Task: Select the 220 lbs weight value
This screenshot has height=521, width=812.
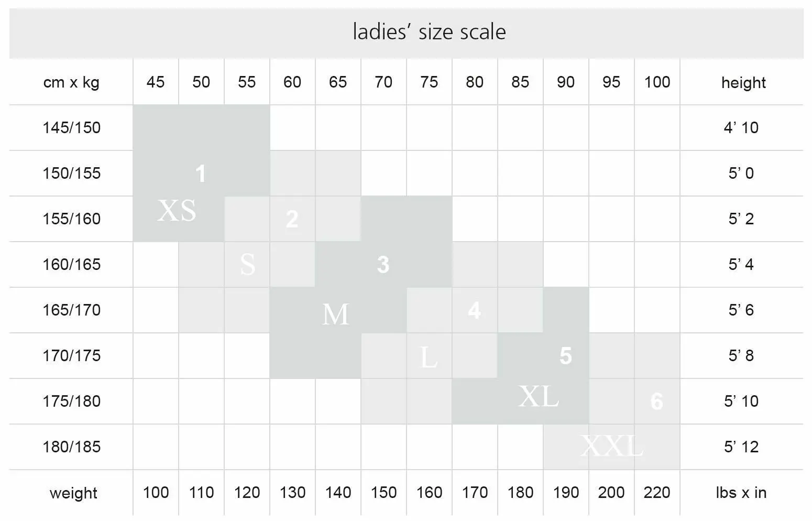Action: [656, 493]
